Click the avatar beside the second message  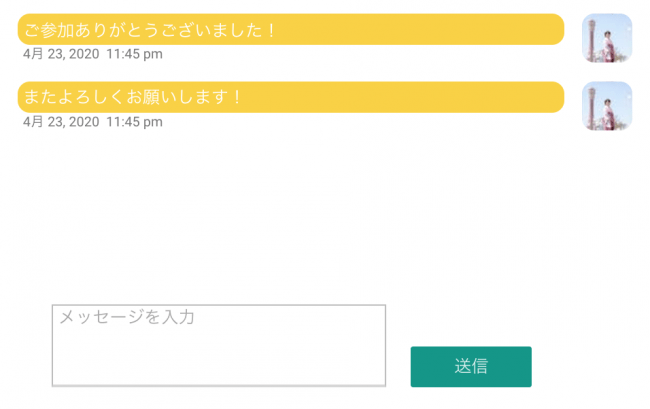tap(607, 106)
